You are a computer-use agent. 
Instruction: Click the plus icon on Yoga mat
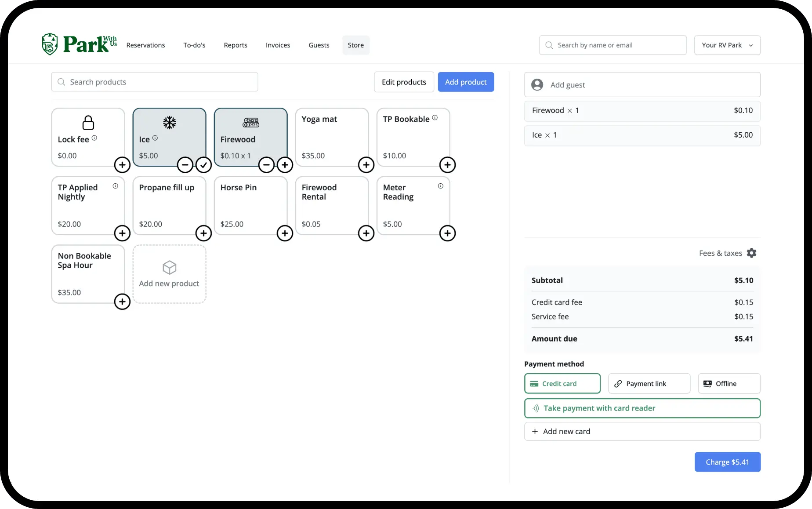coord(366,165)
